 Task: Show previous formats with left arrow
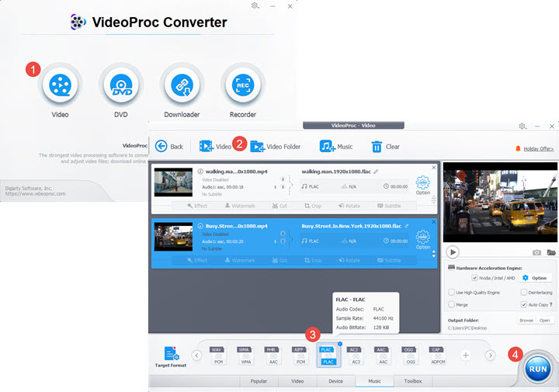tap(196, 355)
